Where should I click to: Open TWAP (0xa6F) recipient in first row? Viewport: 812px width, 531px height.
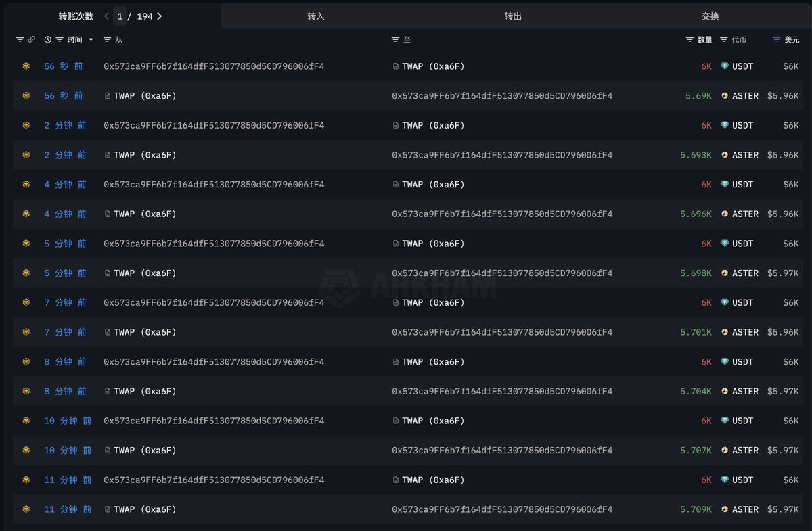tap(433, 66)
